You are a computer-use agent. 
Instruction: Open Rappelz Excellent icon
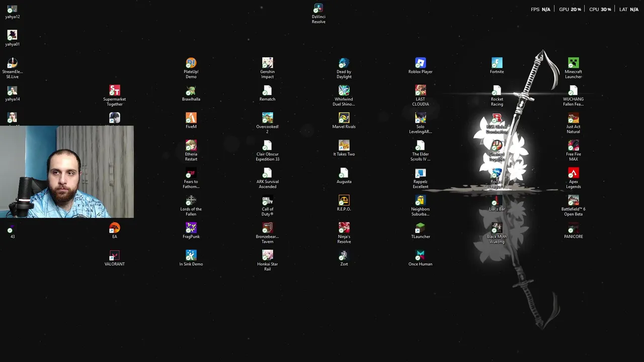point(421,178)
